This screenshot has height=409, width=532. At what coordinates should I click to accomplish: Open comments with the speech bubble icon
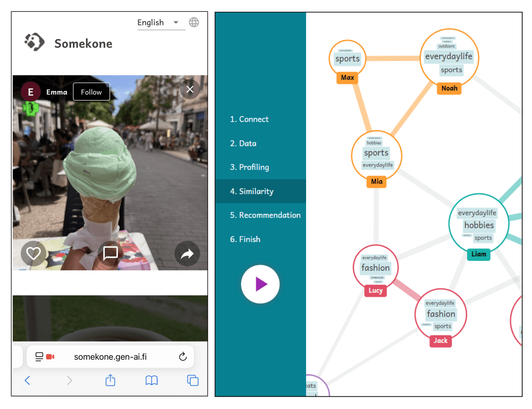(110, 254)
